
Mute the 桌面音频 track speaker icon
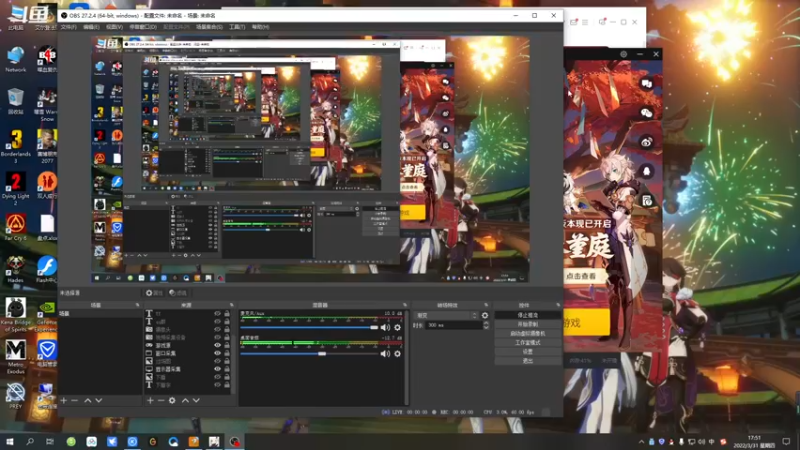(385, 354)
